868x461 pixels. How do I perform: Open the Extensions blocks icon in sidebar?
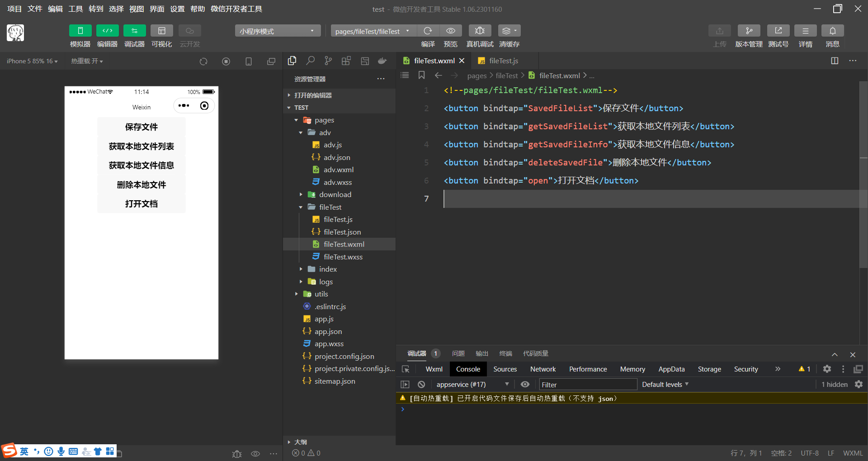coord(346,61)
